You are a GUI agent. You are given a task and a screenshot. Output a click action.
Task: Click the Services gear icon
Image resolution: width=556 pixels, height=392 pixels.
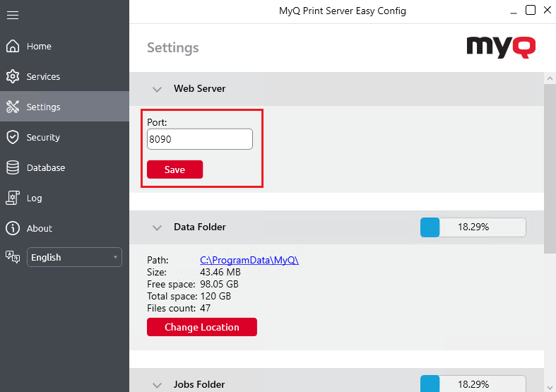tap(13, 77)
